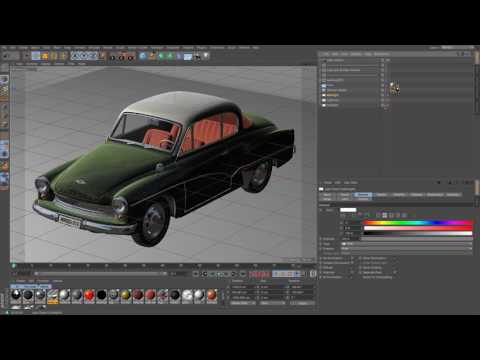Screen dimensions: 480x360
Task: Click the Render to Picture Viewer icon
Action: [122, 57]
